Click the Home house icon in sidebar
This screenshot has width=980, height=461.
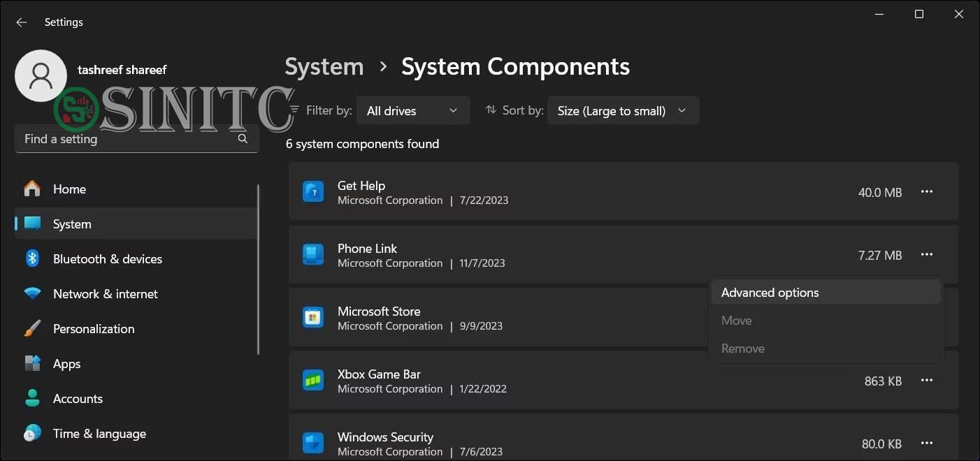pos(32,189)
